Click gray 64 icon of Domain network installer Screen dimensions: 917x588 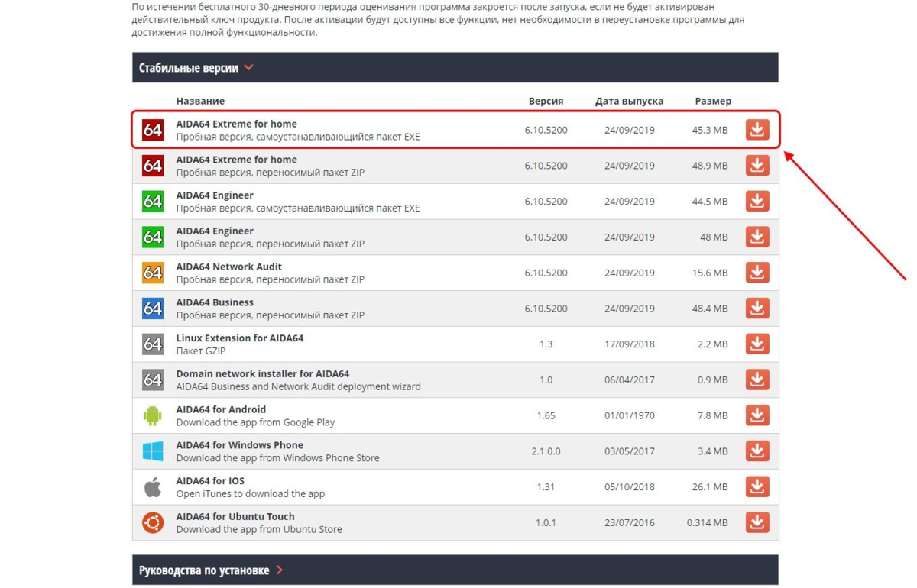(153, 380)
